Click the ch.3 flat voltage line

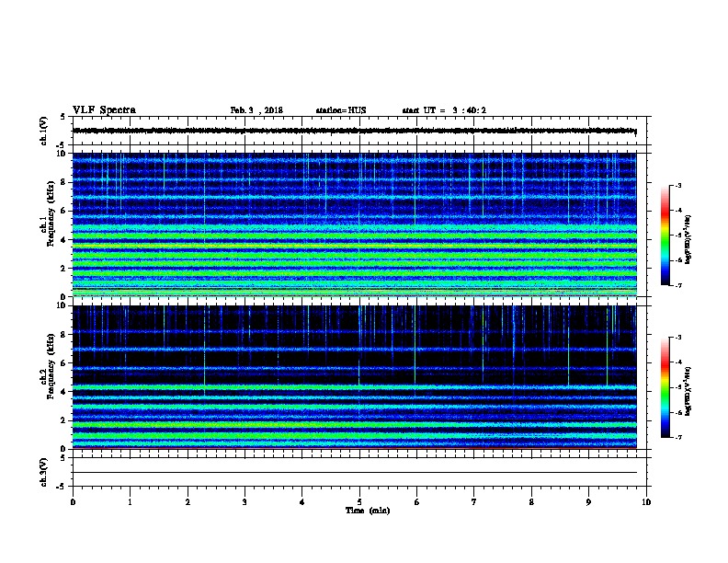(354, 473)
